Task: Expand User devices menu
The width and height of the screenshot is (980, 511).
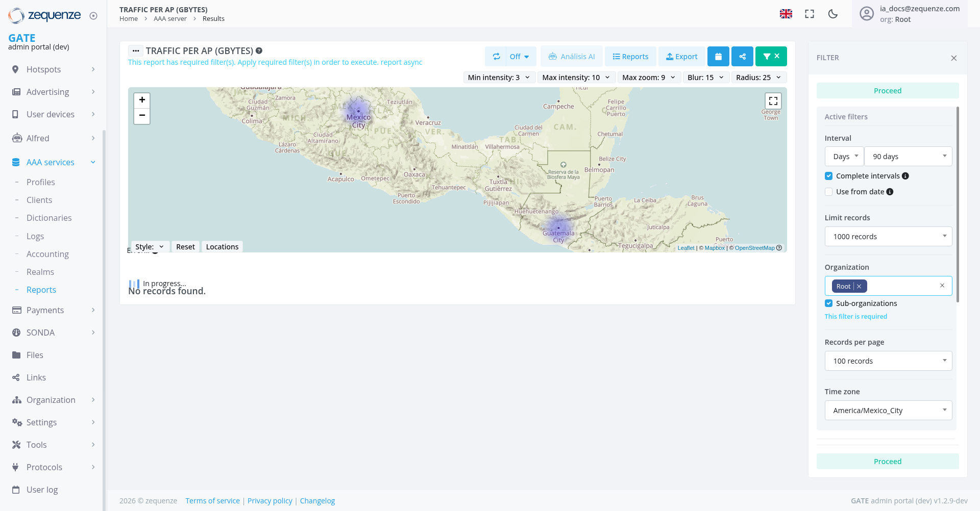Action: point(53,114)
